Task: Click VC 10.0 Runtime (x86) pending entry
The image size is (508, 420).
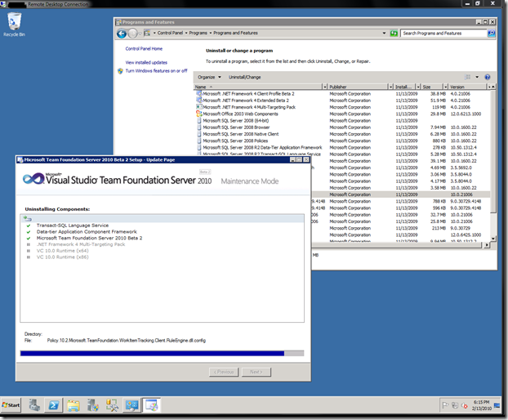Action: 63,257
